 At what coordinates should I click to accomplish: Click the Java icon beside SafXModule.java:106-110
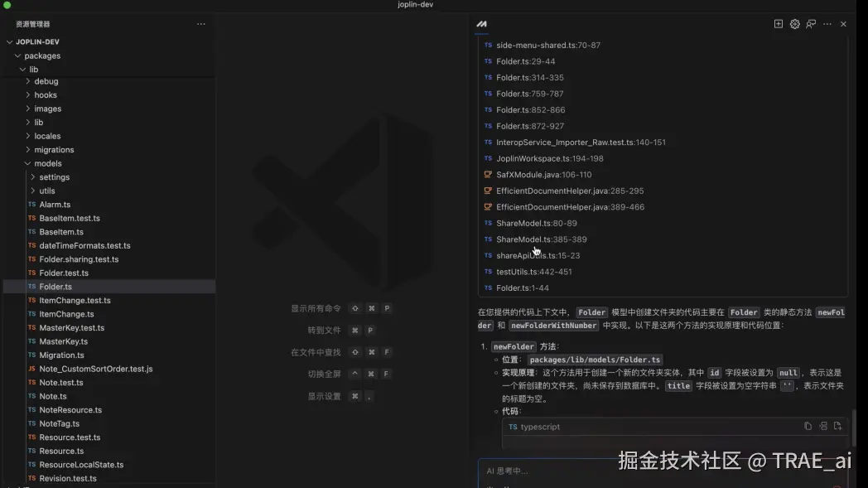[x=486, y=174]
